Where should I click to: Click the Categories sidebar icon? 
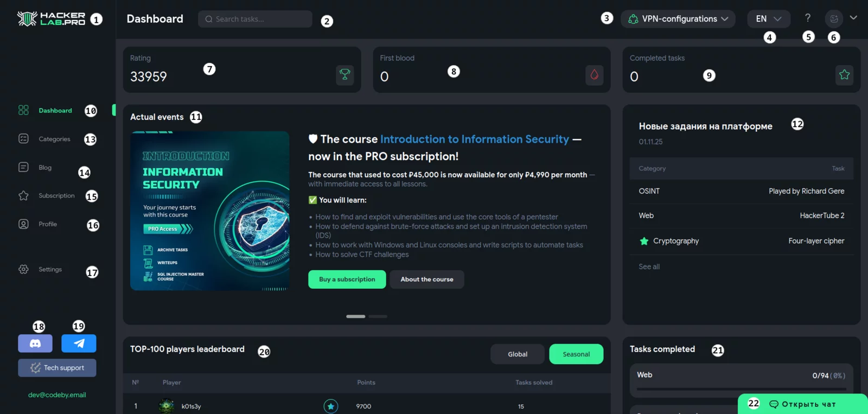point(23,139)
